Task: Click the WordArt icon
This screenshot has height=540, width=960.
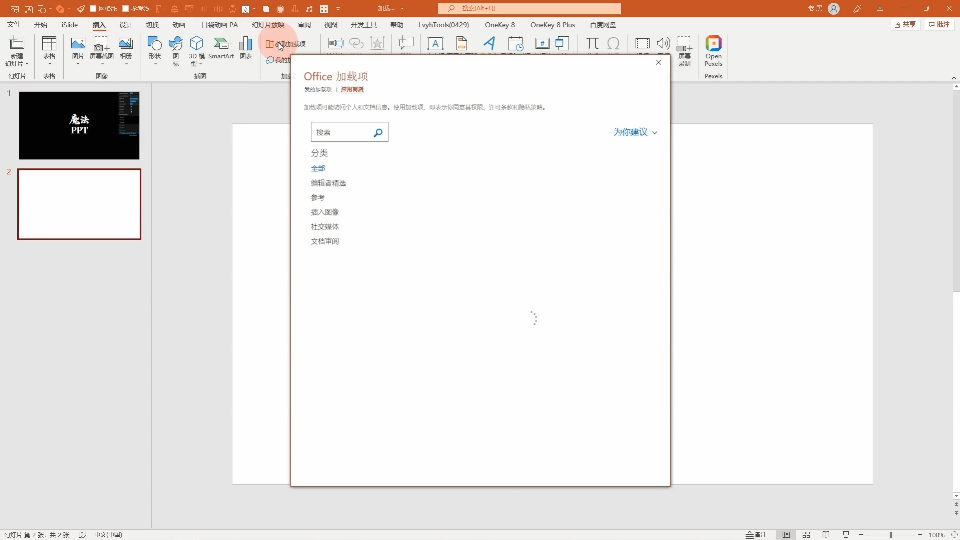Action: (x=489, y=43)
